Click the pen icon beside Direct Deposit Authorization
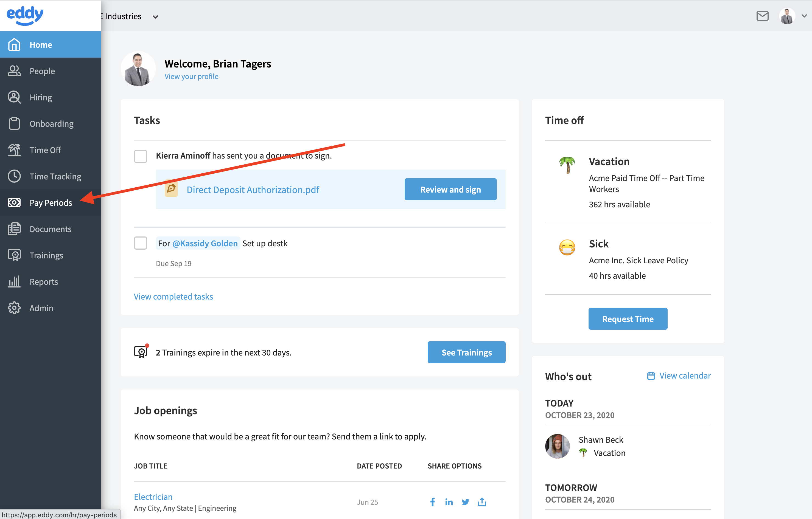Image resolution: width=812 pixels, height=519 pixels. pyautogui.click(x=171, y=189)
